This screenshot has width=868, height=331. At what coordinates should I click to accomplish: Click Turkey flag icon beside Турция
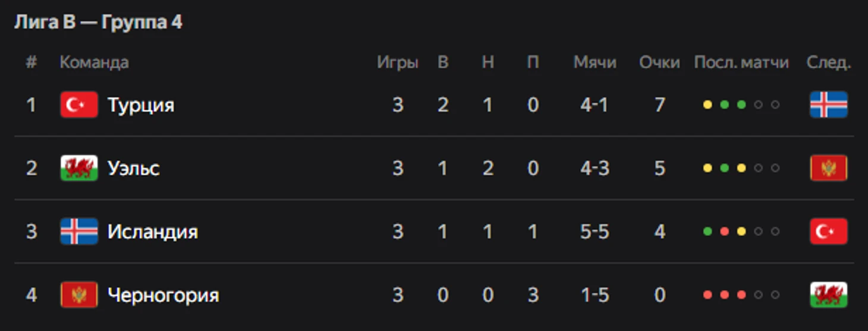79,105
